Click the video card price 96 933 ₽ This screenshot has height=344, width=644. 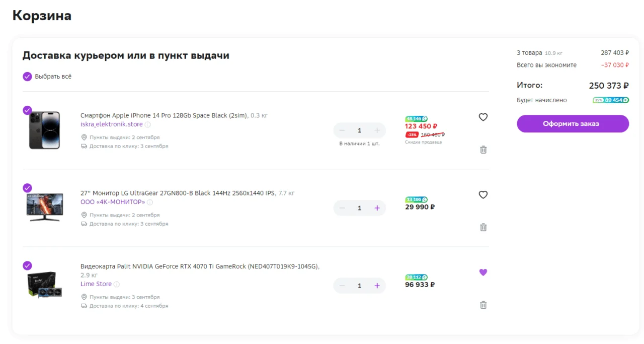tap(420, 285)
